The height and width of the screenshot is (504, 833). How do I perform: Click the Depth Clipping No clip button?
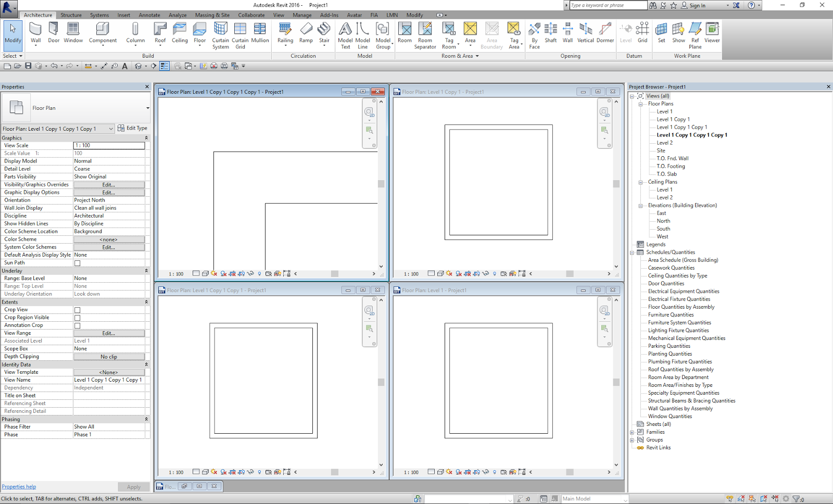tap(109, 357)
